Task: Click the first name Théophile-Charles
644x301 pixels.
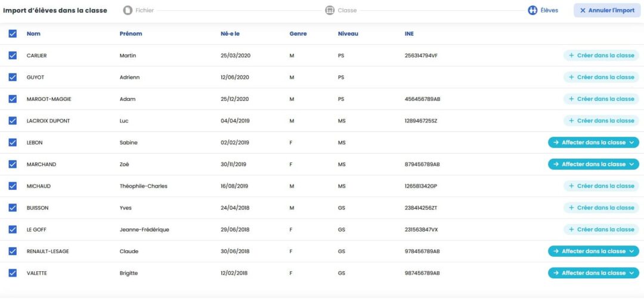Action: [143, 186]
